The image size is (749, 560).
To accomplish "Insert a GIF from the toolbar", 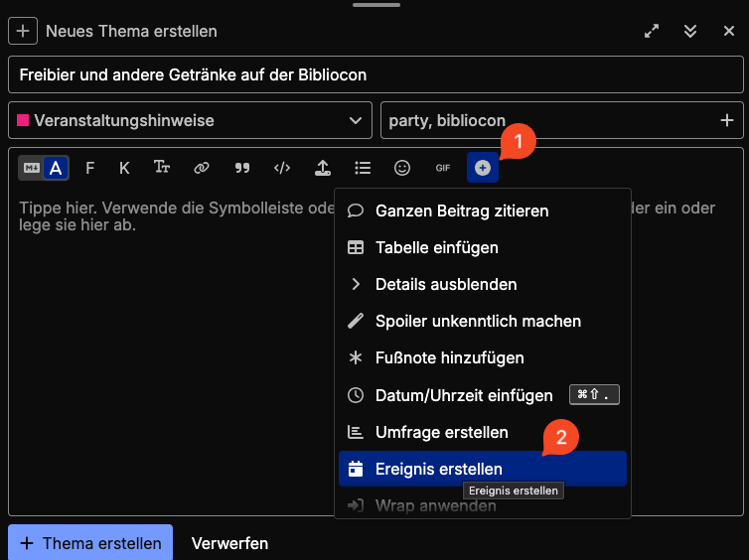I will (443, 168).
